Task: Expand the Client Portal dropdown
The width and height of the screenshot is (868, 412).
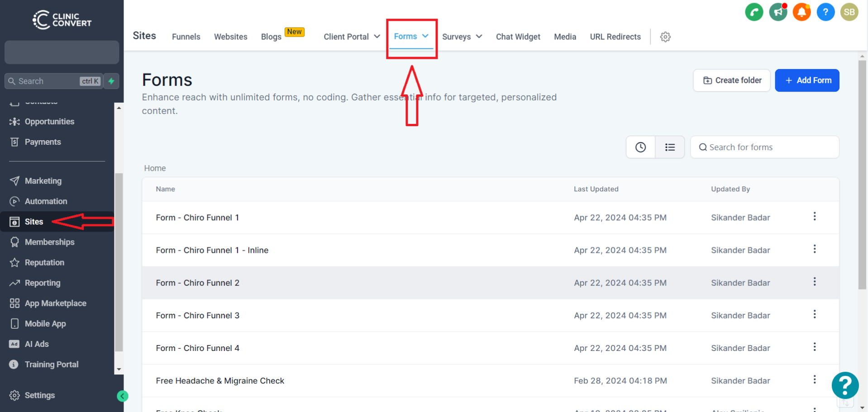Action: pyautogui.click(x=352, y=37)
